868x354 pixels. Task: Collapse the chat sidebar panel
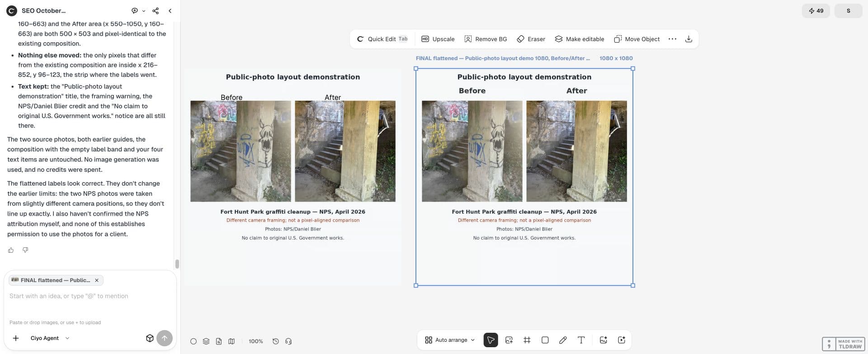(170, 10)
